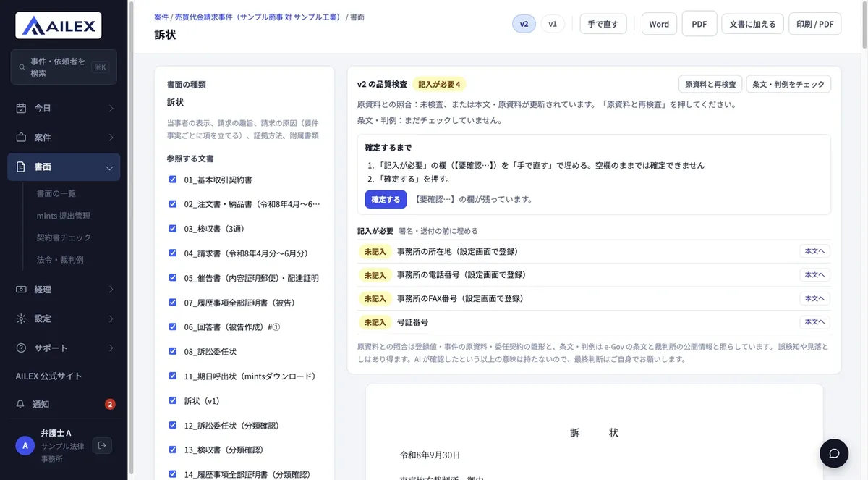Open 法令・裁判例 submenu
The height and width of the screenshot is (480, 868).
pos(60,259)
